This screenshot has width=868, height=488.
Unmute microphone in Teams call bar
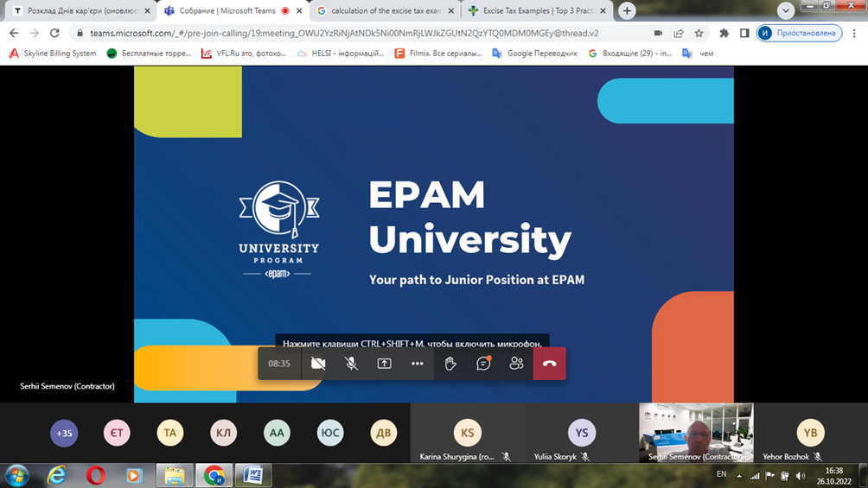click(x=351, y=364)
